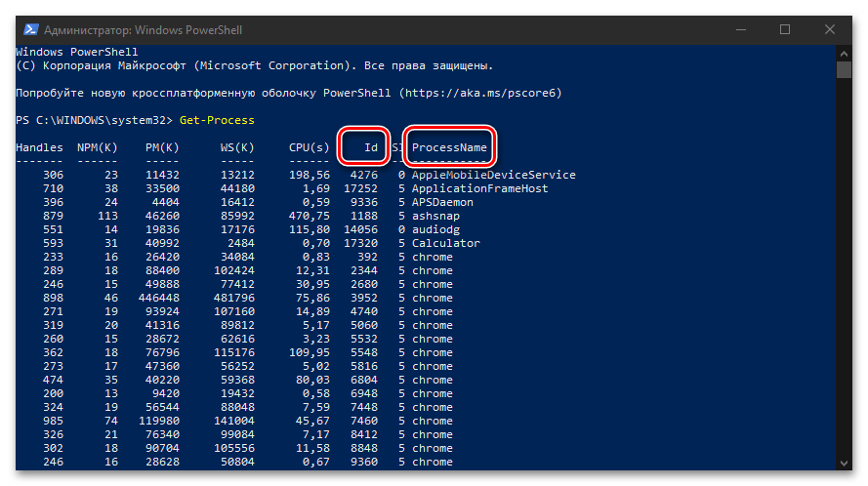
Task: Minimize the PowerShell window
Action: click(739, 29)
